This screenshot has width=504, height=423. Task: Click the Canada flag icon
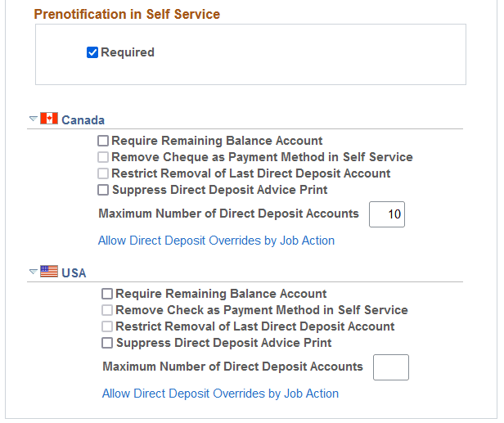point(49,119)
